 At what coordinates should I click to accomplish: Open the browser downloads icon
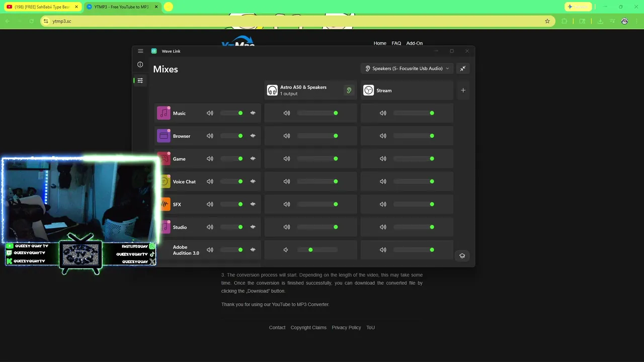point(600,21)
